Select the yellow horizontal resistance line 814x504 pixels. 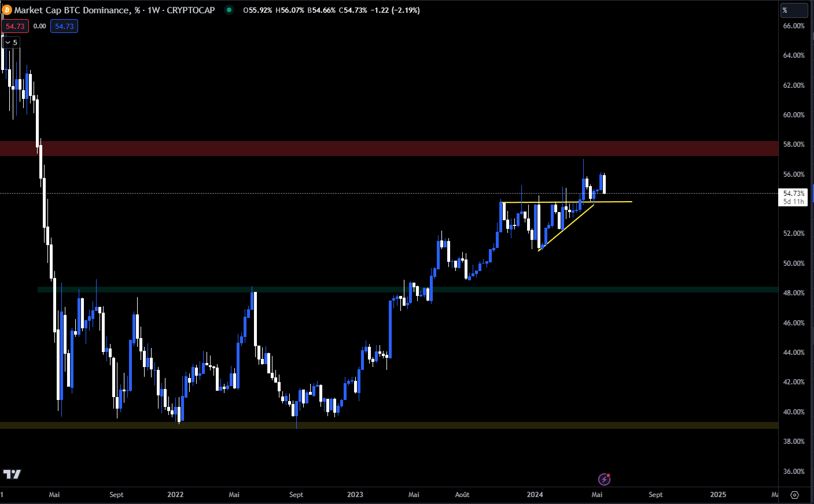613,202
